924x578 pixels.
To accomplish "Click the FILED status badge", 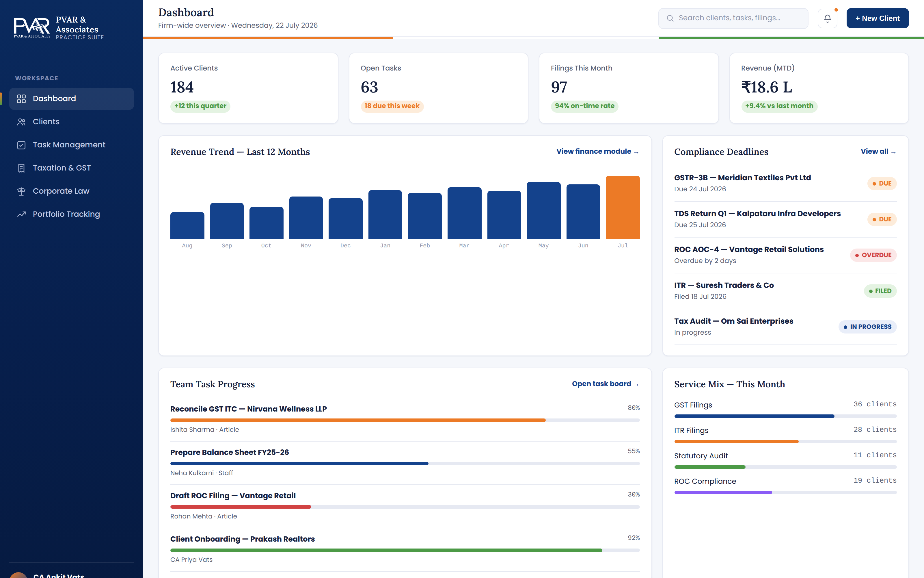I will pos(880,291).
